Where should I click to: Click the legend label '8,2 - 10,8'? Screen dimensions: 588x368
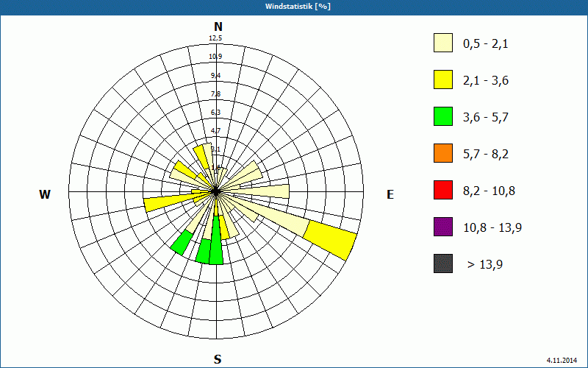(x=489, y=191)
